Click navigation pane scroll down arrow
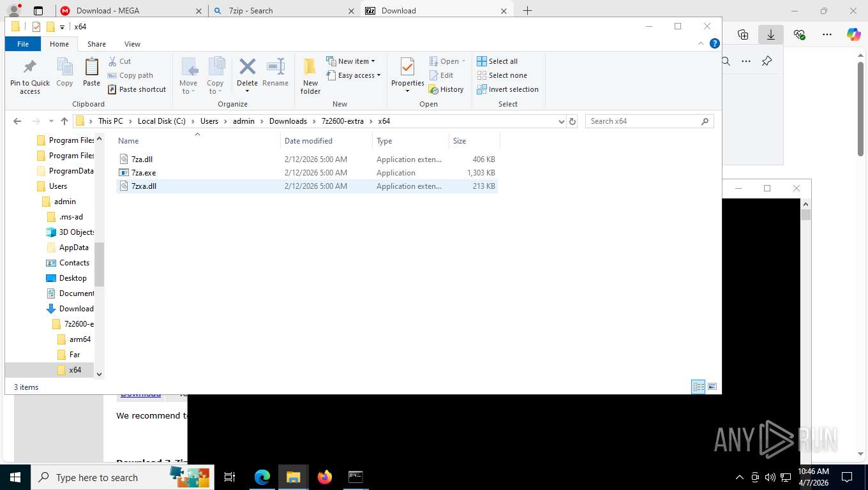 tap(99, 374)
